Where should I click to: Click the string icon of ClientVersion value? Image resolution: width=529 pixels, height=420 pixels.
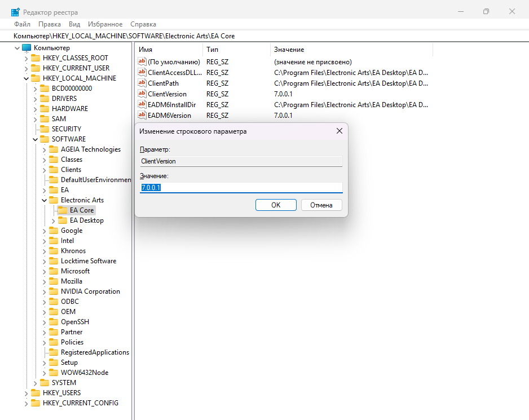(142, 94)
